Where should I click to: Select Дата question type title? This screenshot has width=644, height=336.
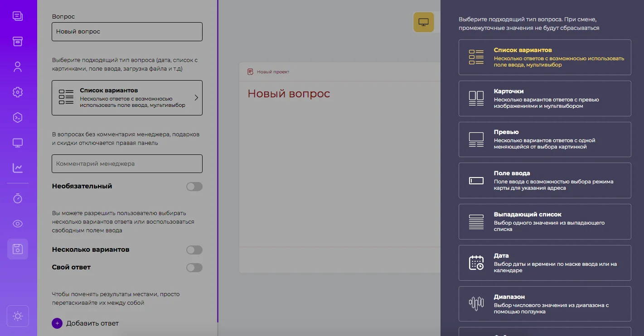[501, 256]
